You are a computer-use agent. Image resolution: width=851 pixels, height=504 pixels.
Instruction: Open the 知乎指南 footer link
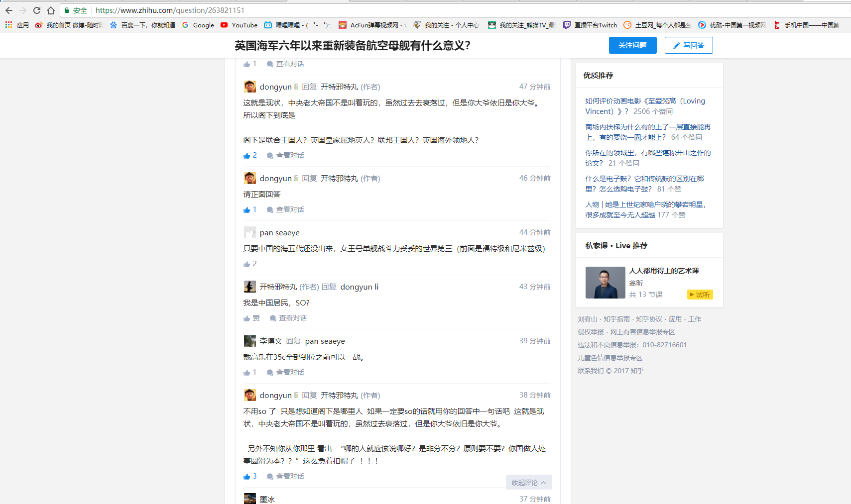point(616,319)
